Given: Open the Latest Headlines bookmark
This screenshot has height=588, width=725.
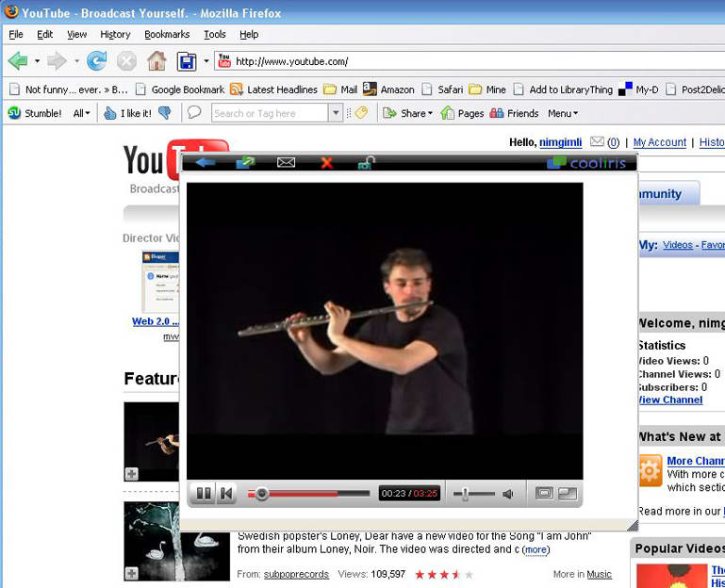Looking at the screenshot, I should point(274,90).
